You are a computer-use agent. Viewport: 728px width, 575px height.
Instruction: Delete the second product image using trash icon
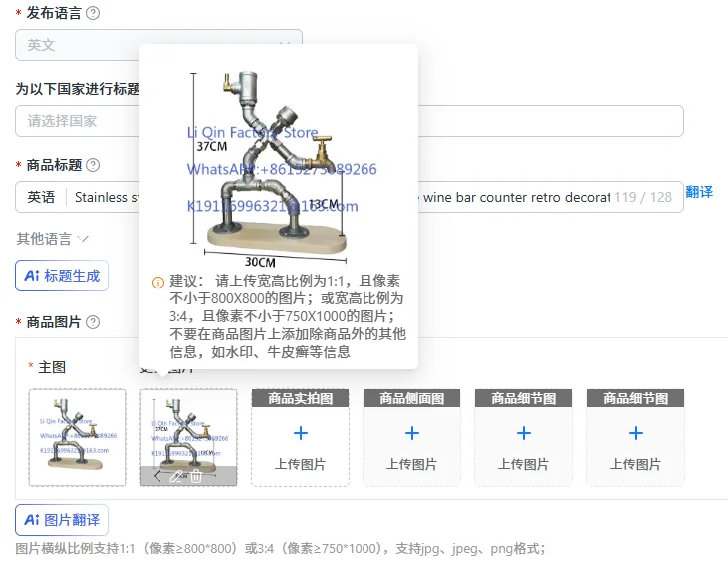[196, 476]
